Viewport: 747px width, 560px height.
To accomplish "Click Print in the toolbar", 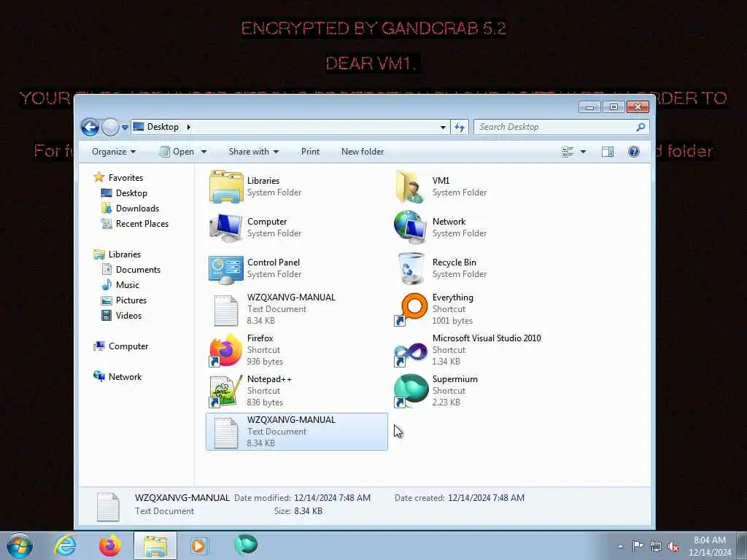I will [x=310, y=152].
